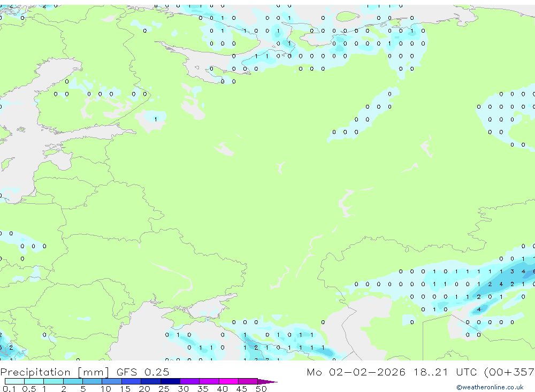Click the Precipitation [mm] title text

(55, 372)
